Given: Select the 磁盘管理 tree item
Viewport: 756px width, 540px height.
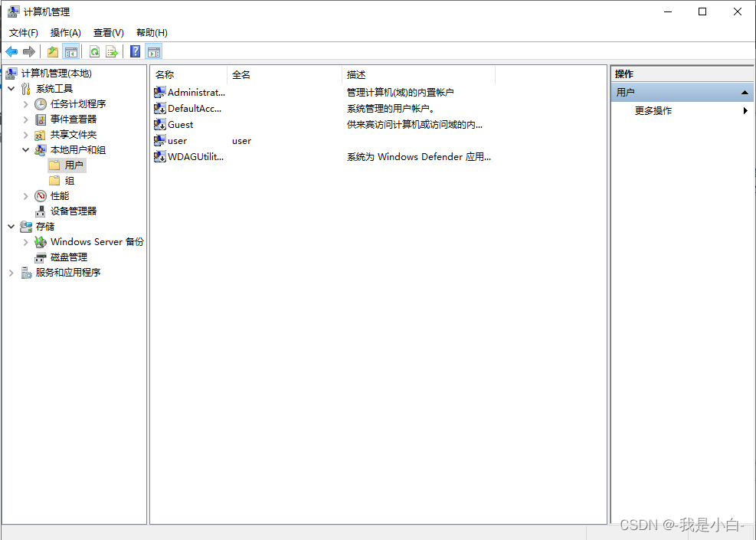Looking at the screenshot, I should pos(61,257).
